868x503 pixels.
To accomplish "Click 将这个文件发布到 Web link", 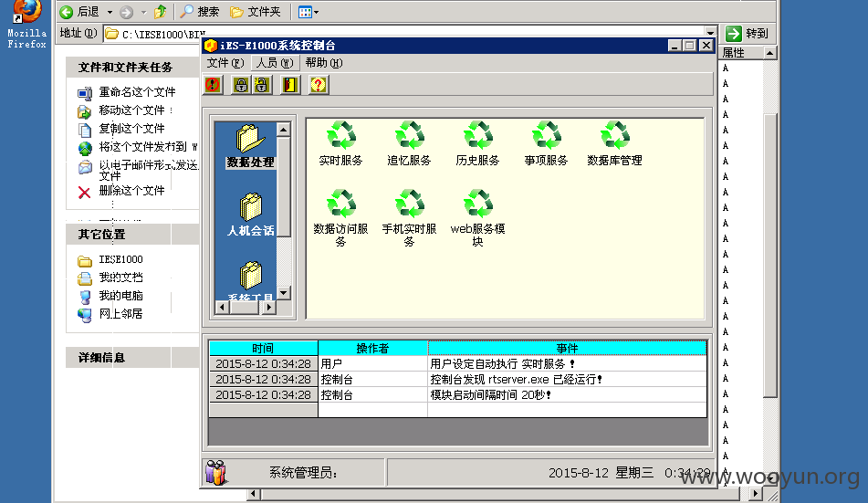I will [x=148, y=147].
